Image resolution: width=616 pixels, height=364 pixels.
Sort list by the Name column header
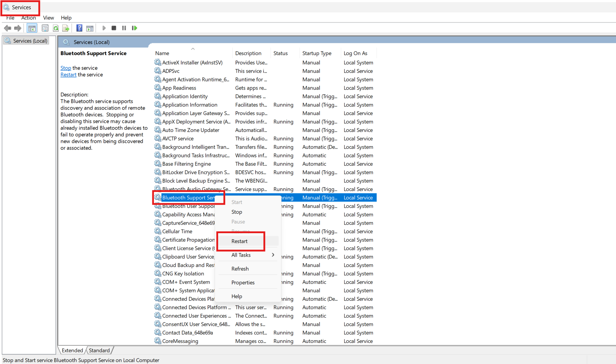coord(162,53)
